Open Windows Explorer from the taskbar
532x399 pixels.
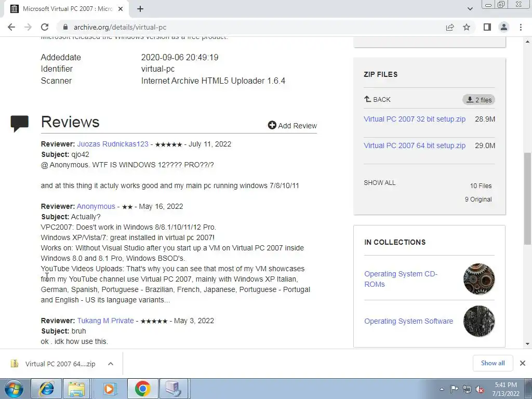pos(76,389)
